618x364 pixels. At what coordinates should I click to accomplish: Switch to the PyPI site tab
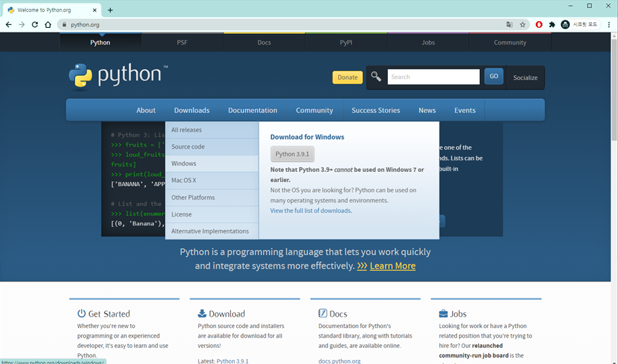[x=346, y=42]
